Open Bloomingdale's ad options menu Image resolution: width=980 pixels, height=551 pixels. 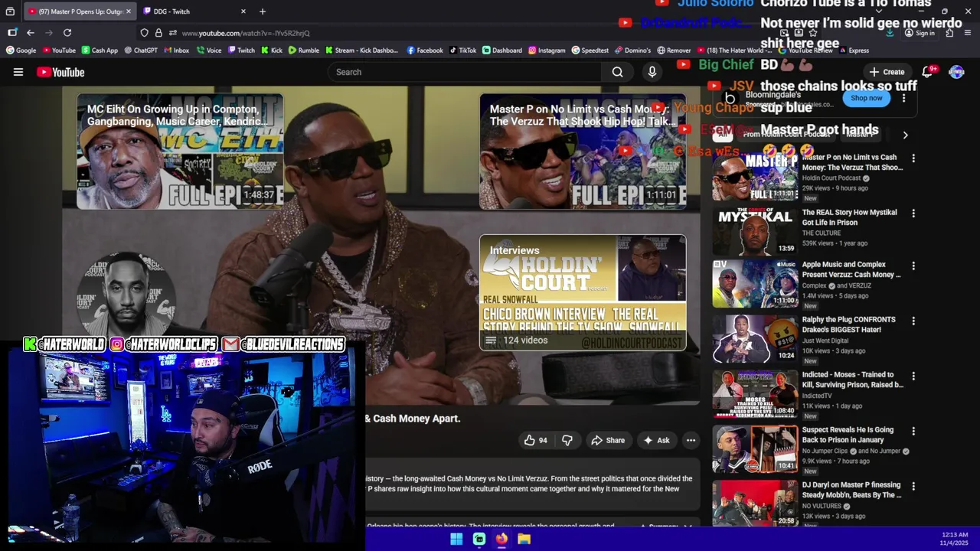(x=904, y=98)
